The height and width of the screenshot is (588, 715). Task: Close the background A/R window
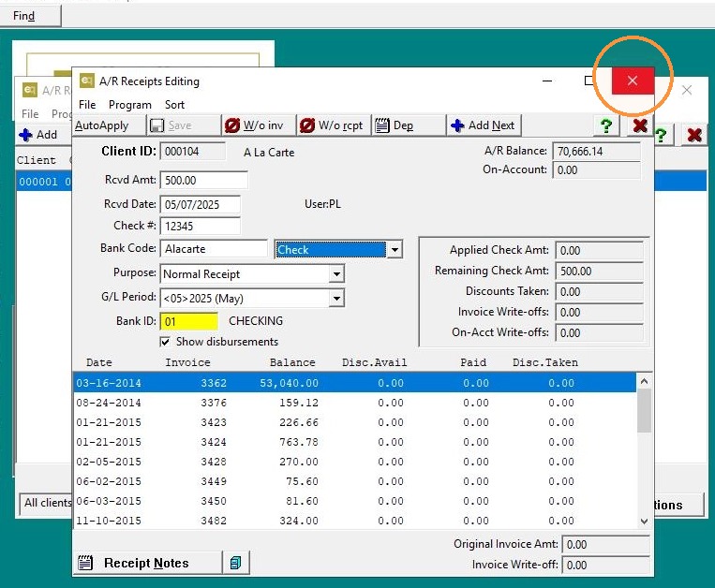point(687,90)
